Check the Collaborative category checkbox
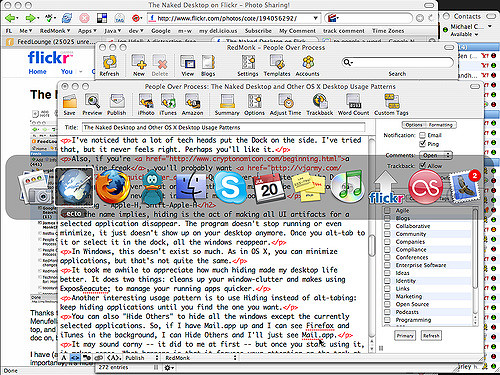 (387, 226)
